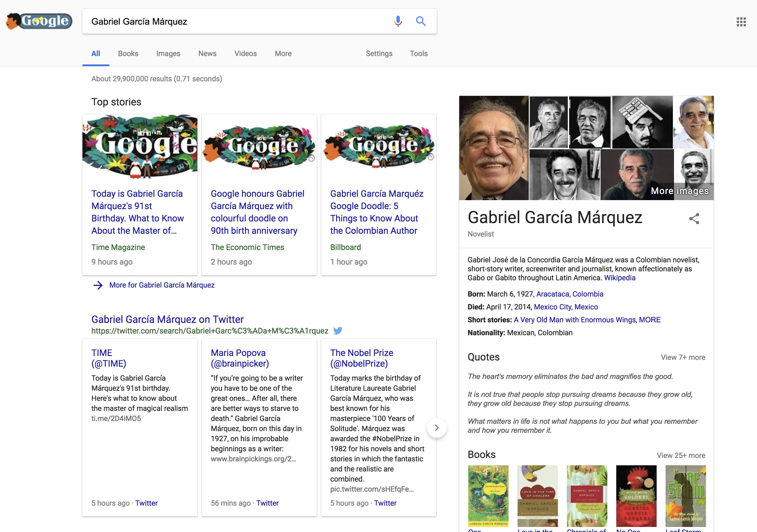Open the Tools dropdown
This screenshot has width=757, height=532.
pyautogui.click(x=418, y=54)
